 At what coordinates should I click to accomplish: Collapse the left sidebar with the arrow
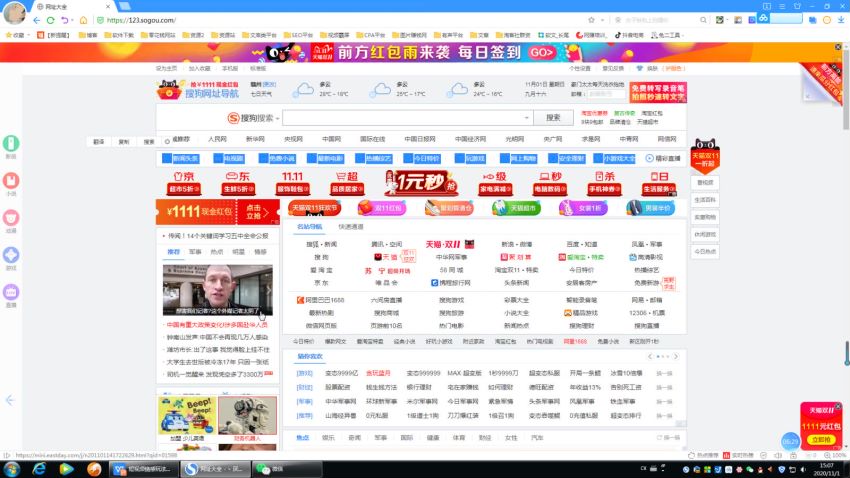pos(10,400)
